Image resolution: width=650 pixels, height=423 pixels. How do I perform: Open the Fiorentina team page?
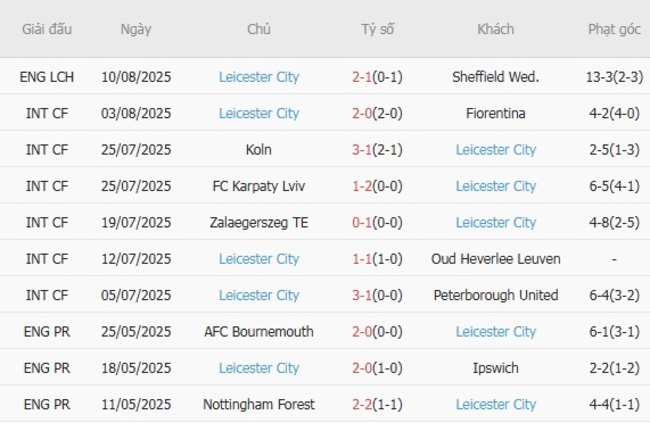click(495, 114)
